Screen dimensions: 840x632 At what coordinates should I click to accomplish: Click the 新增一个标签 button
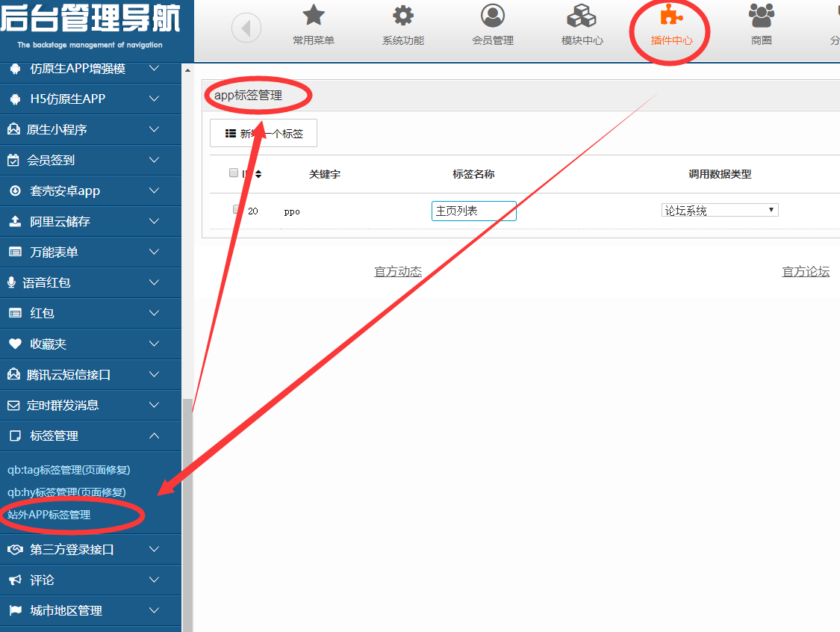(264, 134)
